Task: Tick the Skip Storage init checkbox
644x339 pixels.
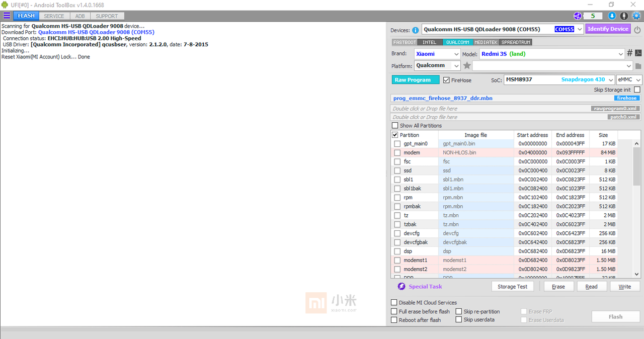Action: point(637,90)
